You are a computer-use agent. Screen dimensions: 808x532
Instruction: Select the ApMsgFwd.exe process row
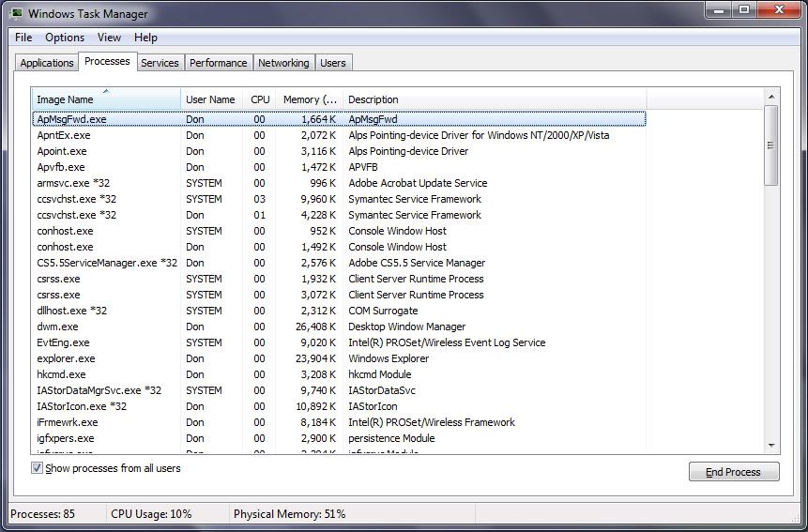click(339, 119)
